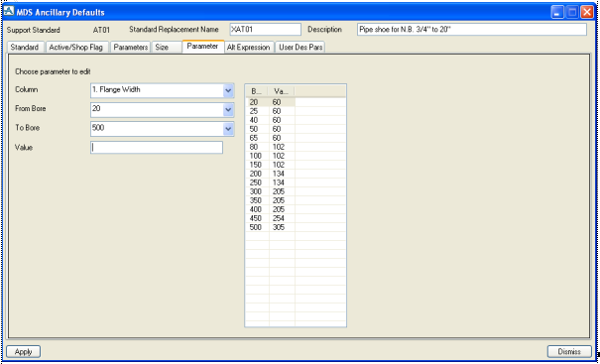Expand the From Bore dropdown arrow
The image size is (600, 364).
[x=228, y=110]
